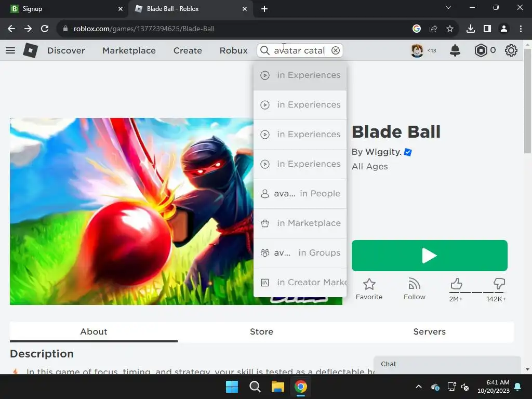Screen dimensions: 532x399
Task: Toggle the Chrome side panel icon
Action: tap(487, 29)
